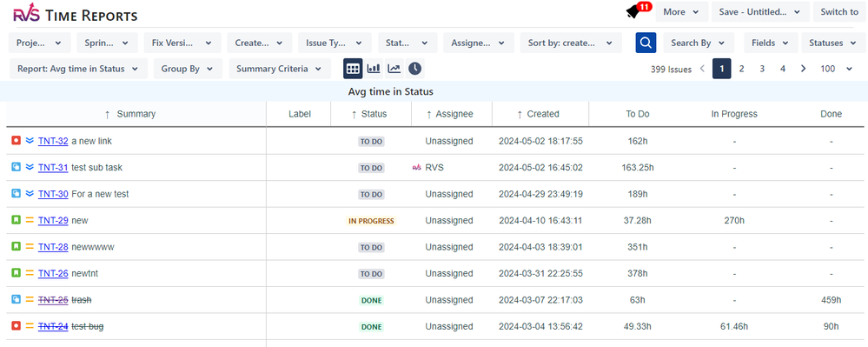This screenshot has width=868, height=347.
Task: Go to the previous page arrow
Action: [x=702, y=69]
